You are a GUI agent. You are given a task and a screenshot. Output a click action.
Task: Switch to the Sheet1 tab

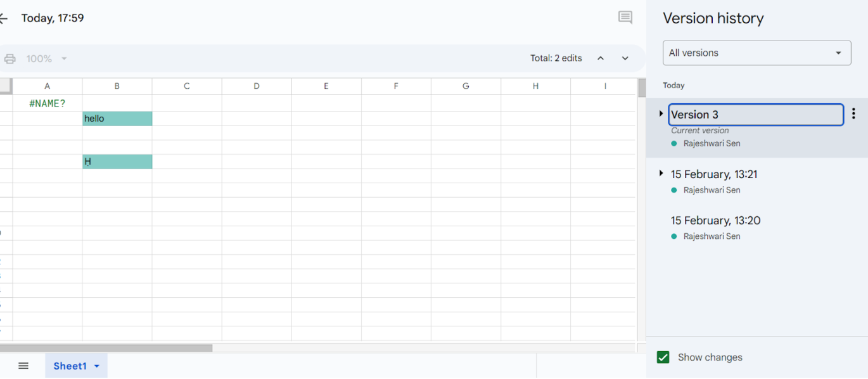click(70, 366)
